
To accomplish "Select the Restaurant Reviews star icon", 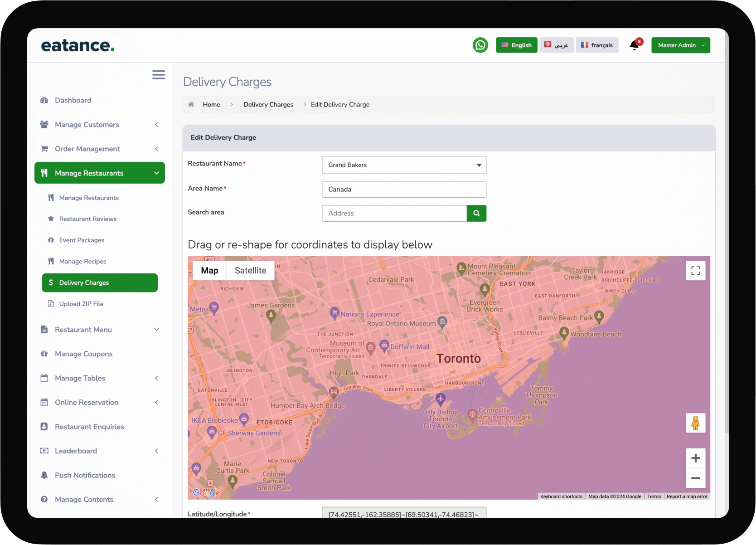I will tap(51, 219).
